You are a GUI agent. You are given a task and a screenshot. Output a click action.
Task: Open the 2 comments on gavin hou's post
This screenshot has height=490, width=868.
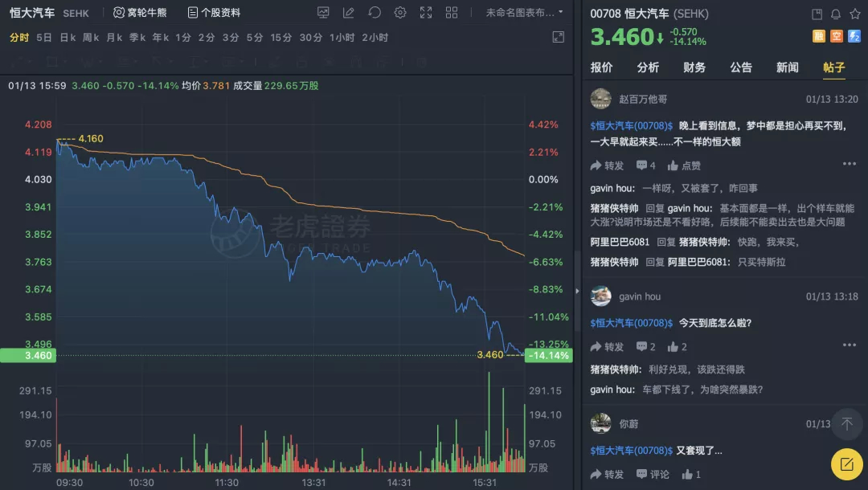click(x=645, y=347)
